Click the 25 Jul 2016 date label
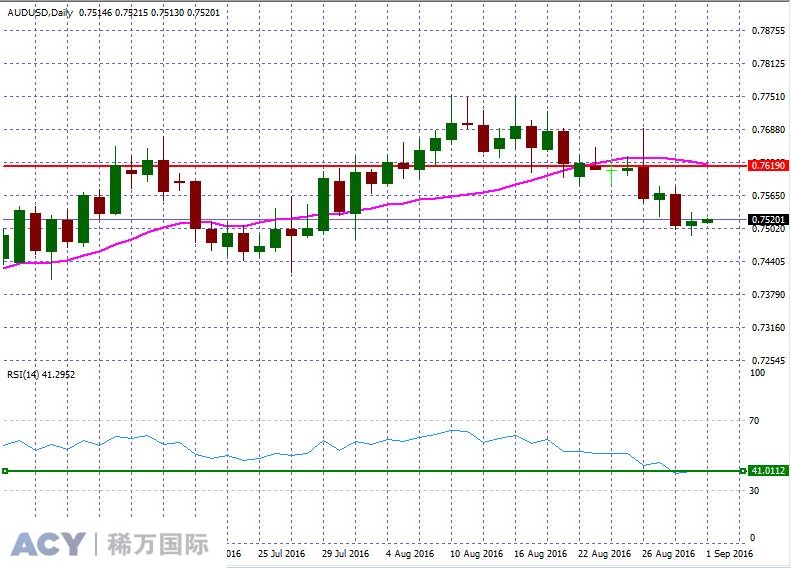 pos(281,553)
